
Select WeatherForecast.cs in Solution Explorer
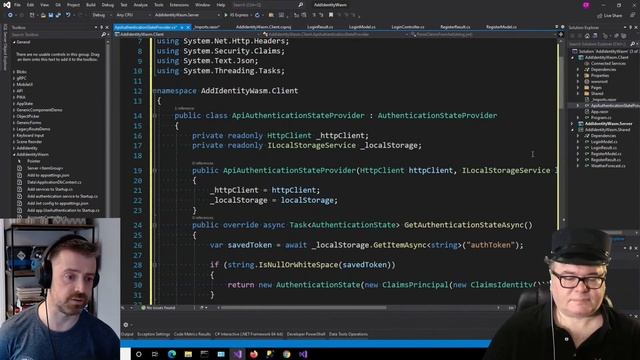(608, 166)
